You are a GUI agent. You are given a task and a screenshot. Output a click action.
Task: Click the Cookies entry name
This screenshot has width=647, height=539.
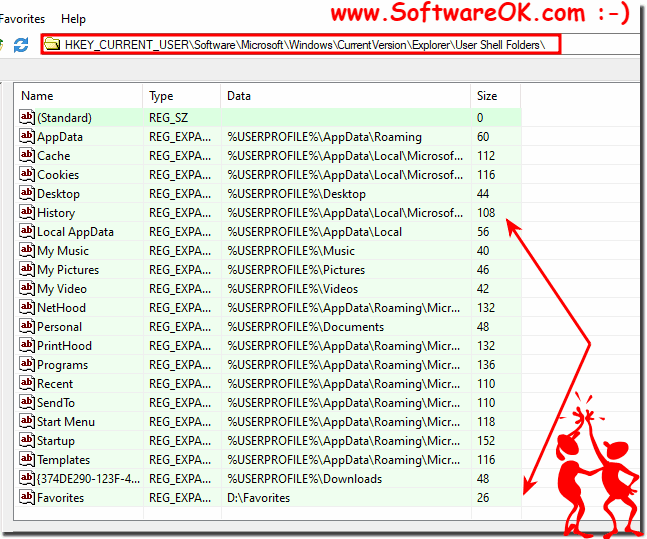point(58,175)
